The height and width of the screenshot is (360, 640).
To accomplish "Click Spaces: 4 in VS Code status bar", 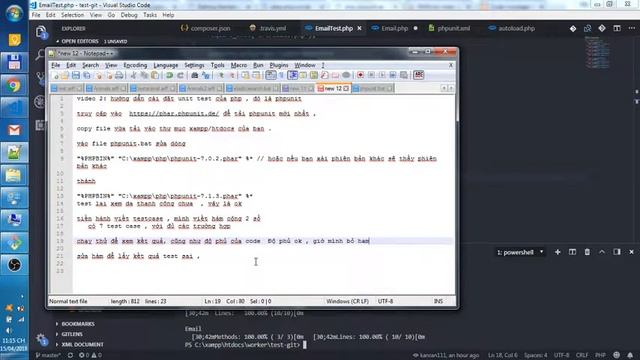I will (x=536, y=356).
